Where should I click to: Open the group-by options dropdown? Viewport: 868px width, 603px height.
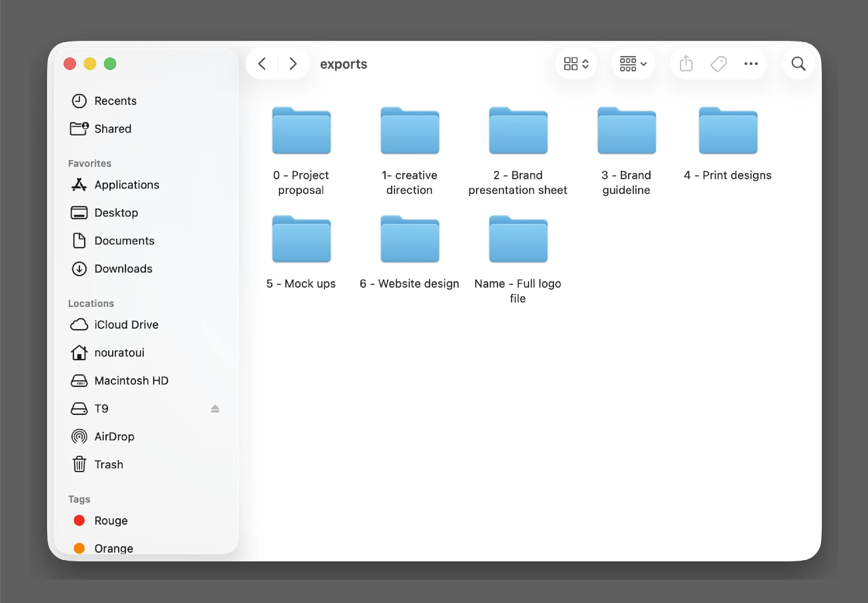point(633,64)
